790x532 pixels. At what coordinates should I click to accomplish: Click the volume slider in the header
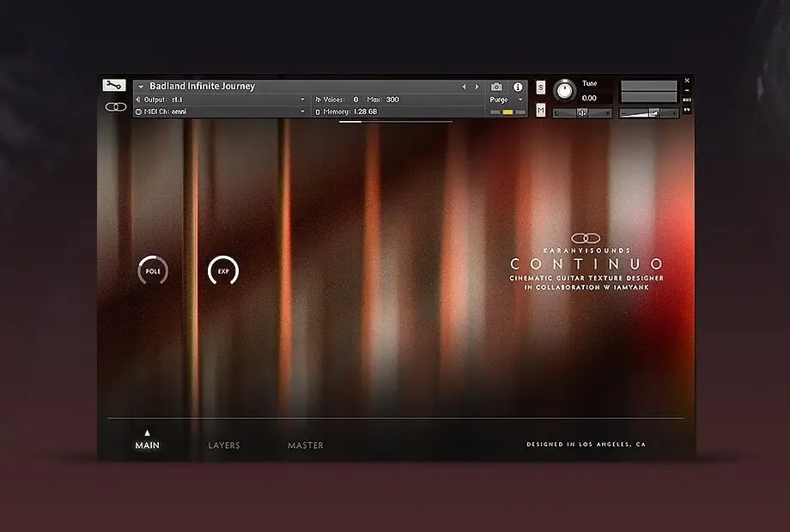click(648, 113)
